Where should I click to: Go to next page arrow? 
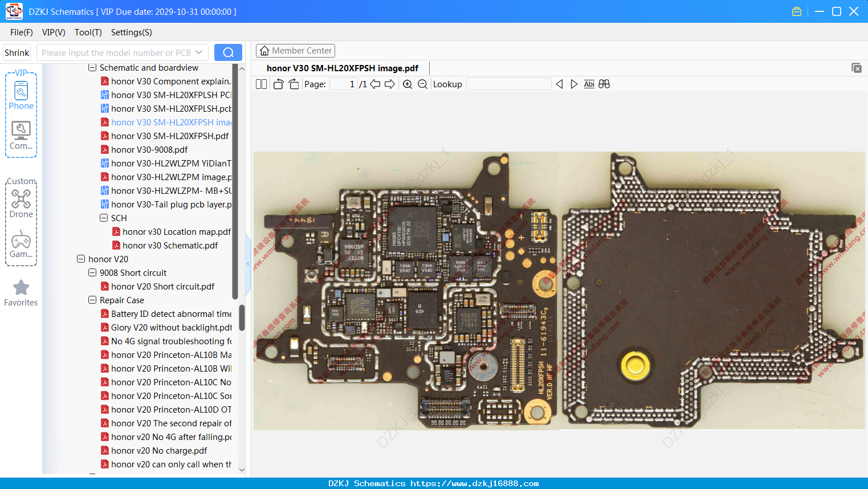390,84
